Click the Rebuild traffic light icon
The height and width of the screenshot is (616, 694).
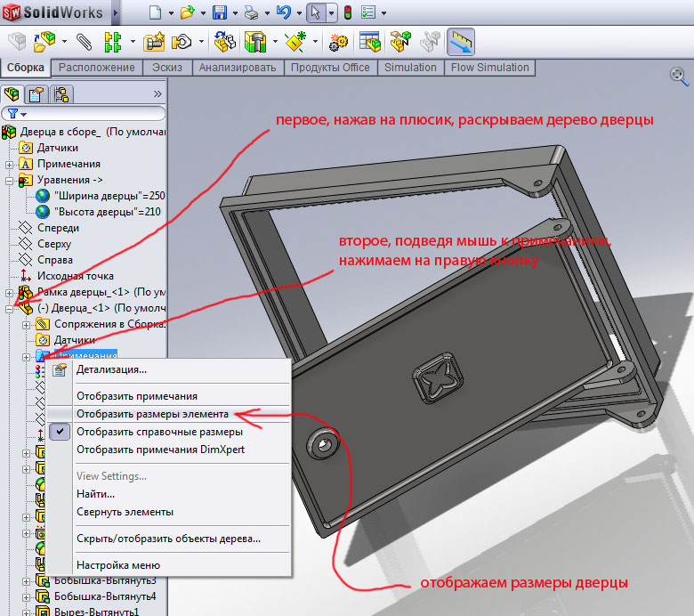[346, 13]
